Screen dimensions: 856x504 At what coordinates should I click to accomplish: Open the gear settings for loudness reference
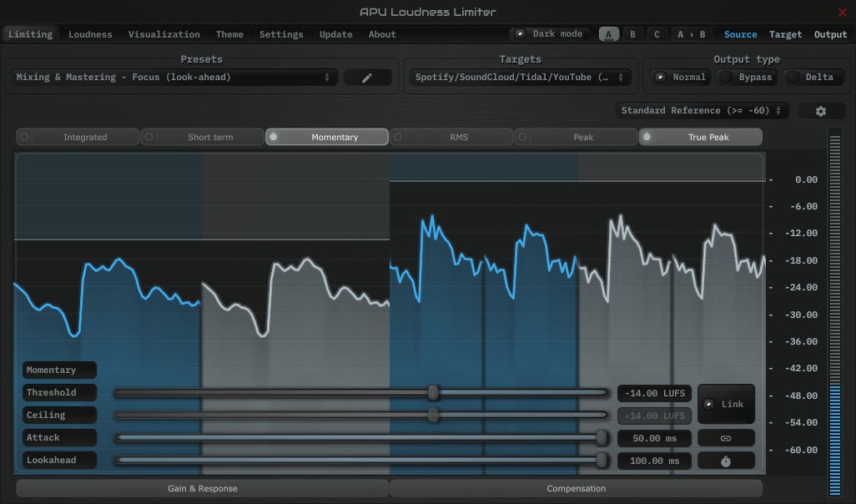820,111
